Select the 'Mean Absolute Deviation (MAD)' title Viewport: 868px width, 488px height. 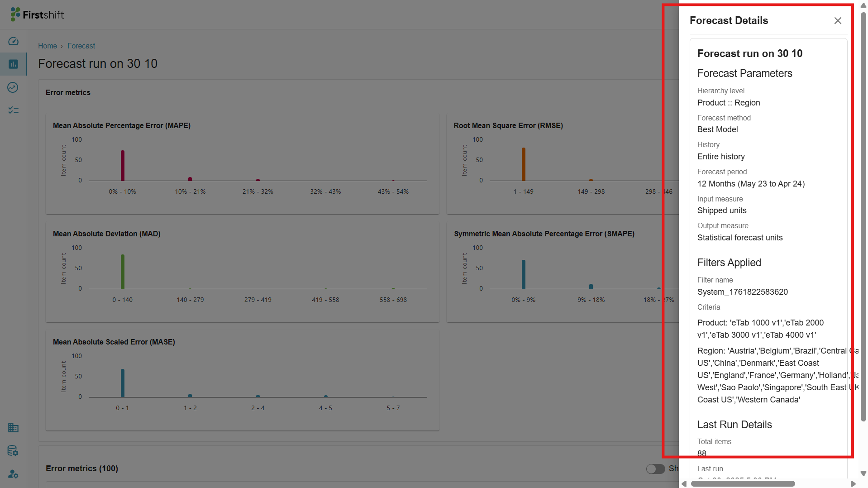(107, 234)
